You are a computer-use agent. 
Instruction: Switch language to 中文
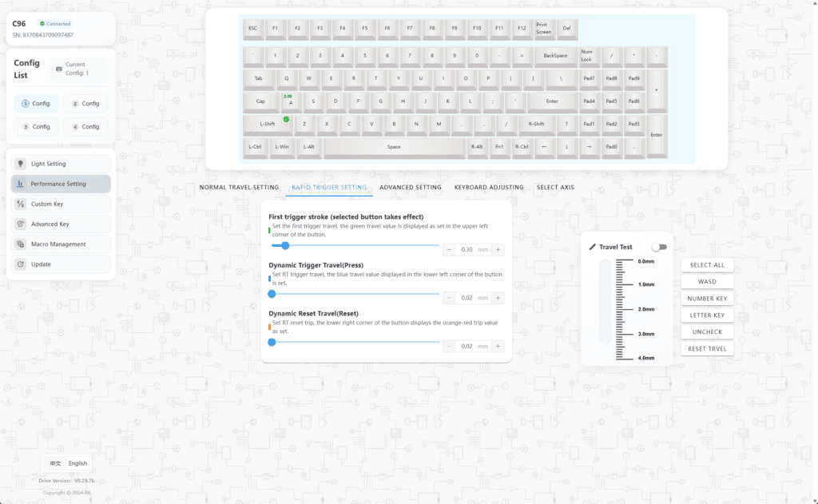[x=55, y=463]
